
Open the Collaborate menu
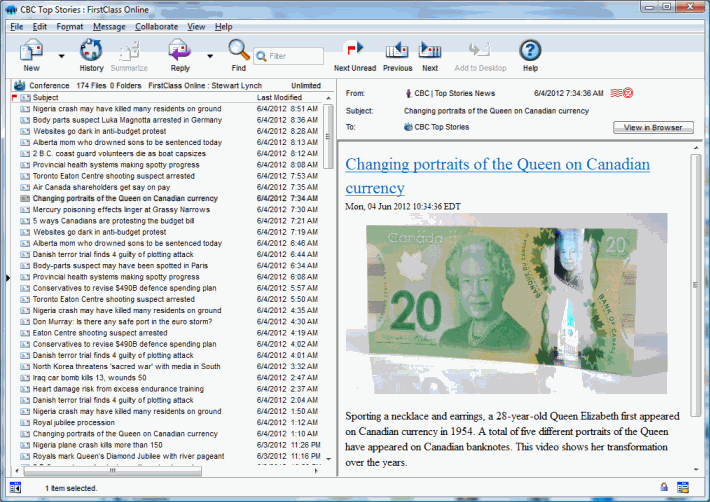pyautogui.click(x=156, y=26)
